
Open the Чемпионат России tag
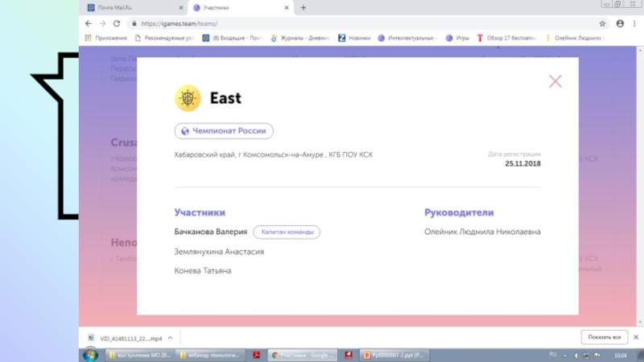224,131
